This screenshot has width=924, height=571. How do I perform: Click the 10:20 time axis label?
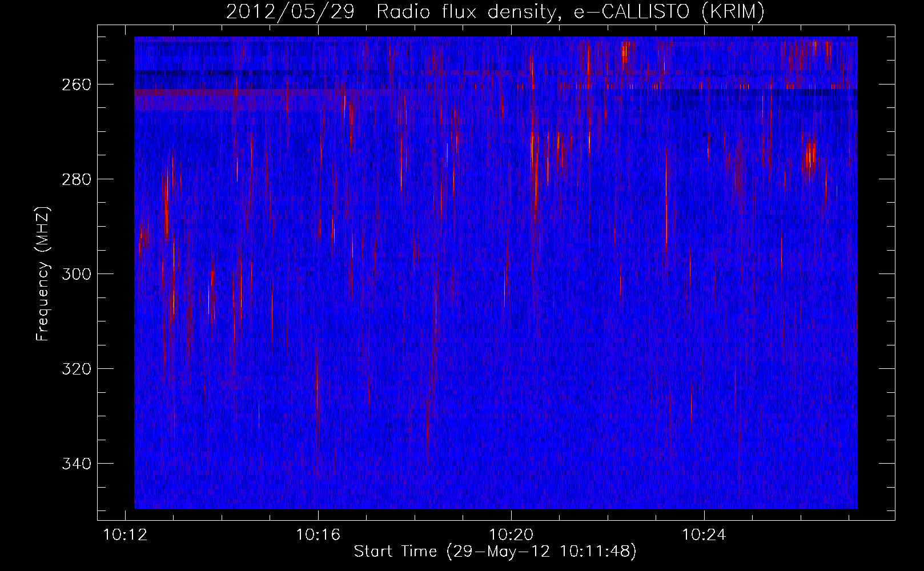(x=511, y=535)
